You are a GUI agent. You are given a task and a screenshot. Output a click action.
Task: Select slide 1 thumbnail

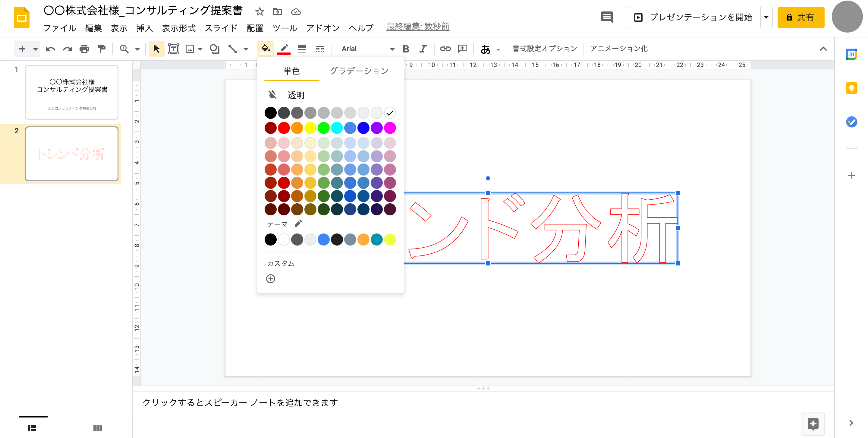[72, 92]
